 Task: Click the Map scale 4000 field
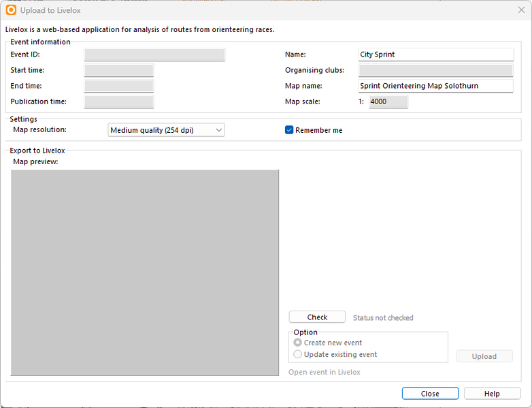(388, 101)
